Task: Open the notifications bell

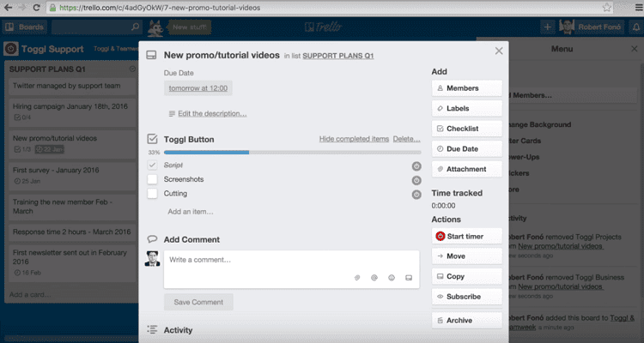Action: [x=635, y=27]
